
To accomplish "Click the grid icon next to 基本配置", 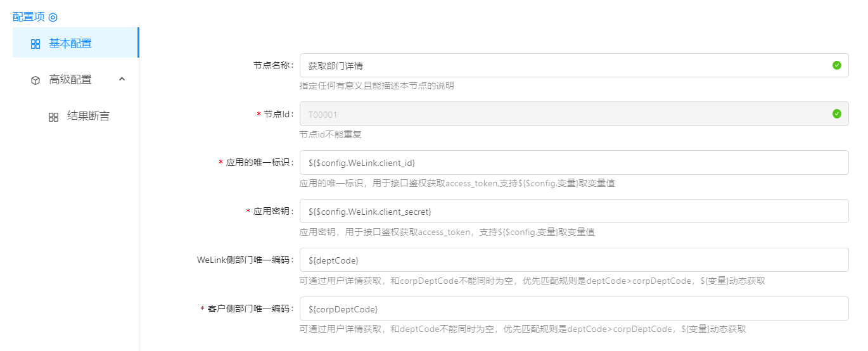I will 35,44.
